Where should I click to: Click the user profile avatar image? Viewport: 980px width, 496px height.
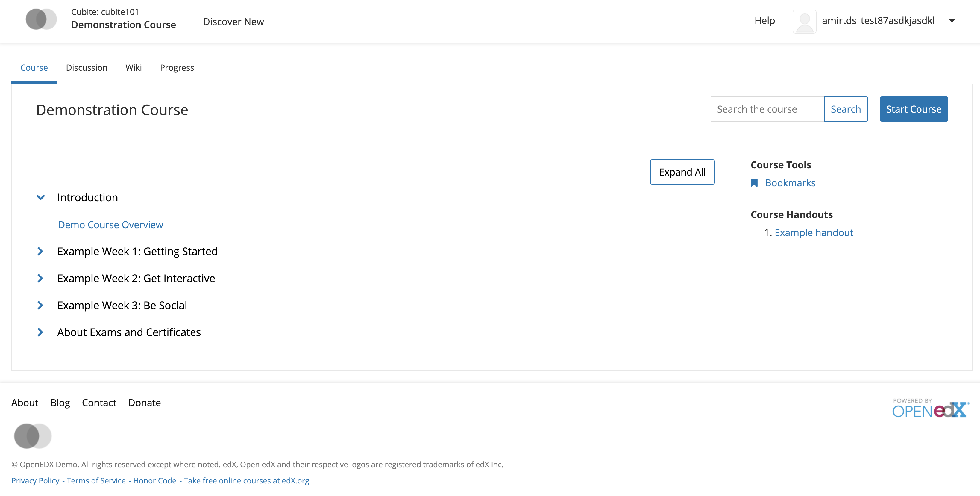click(x=804, y=21)
